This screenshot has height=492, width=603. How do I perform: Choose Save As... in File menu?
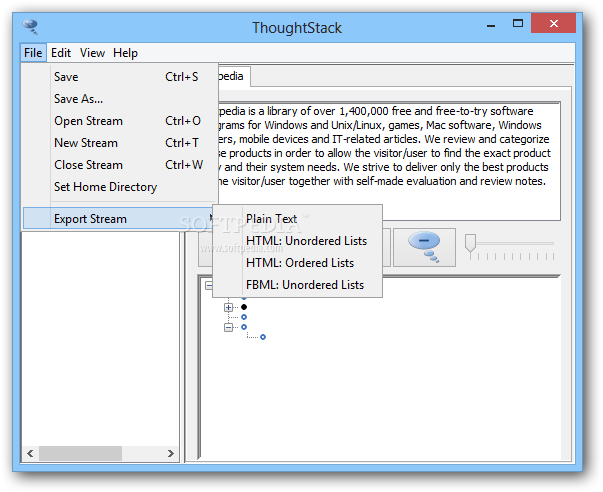[x=120, y=99]
